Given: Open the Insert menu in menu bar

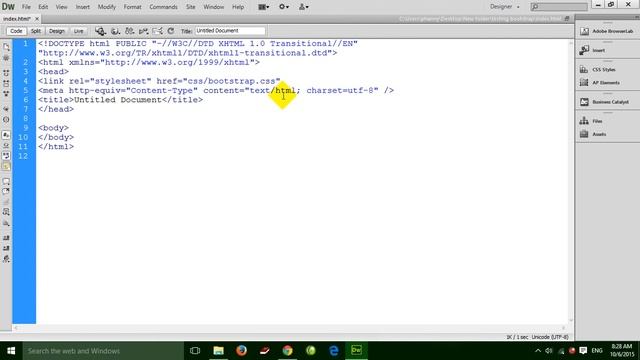Looking at the screenshot, I should (x=82, y=7).
